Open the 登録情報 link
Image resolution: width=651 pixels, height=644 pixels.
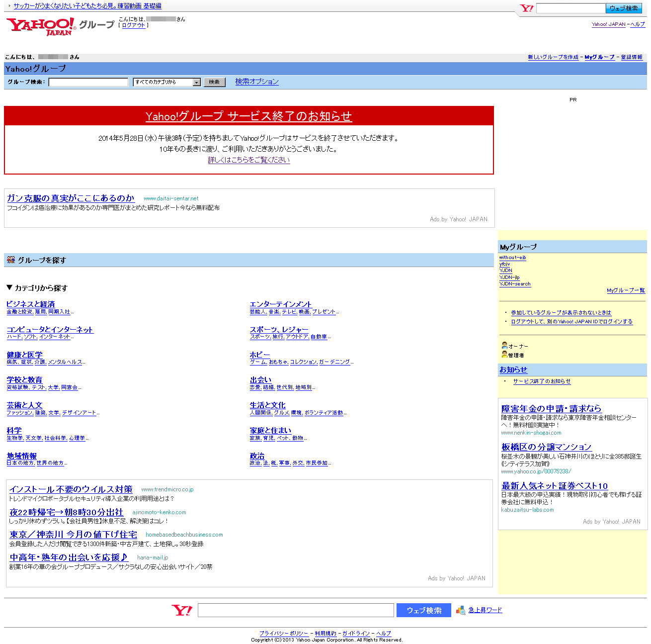click(x=632, y=57)
